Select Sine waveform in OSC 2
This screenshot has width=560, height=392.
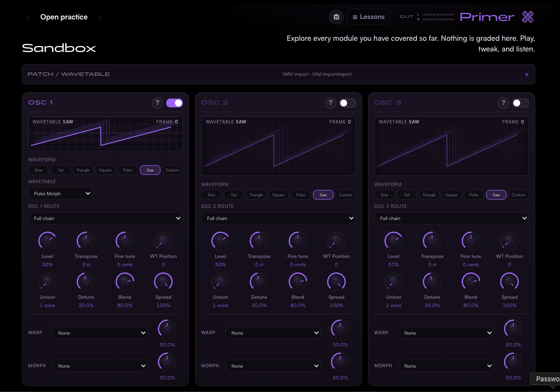point(211,195)
